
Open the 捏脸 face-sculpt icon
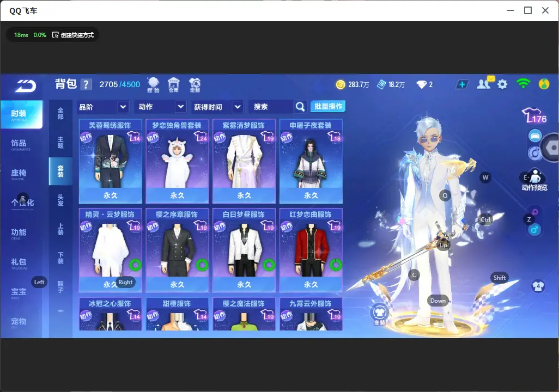(x=153, y=85)
